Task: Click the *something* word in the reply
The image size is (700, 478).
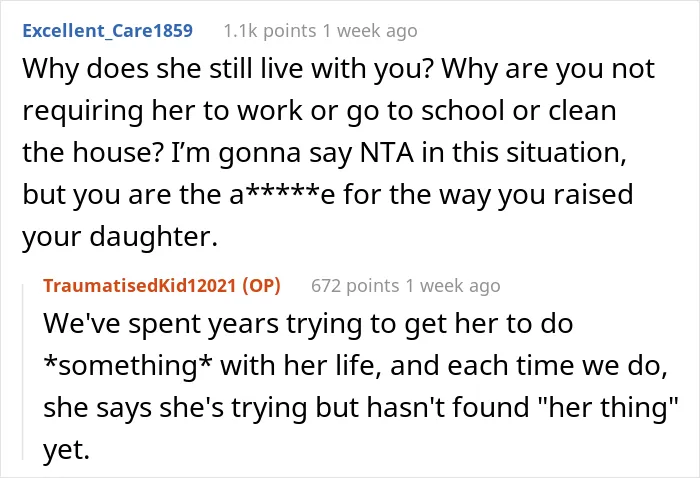Action: point(128,366)
